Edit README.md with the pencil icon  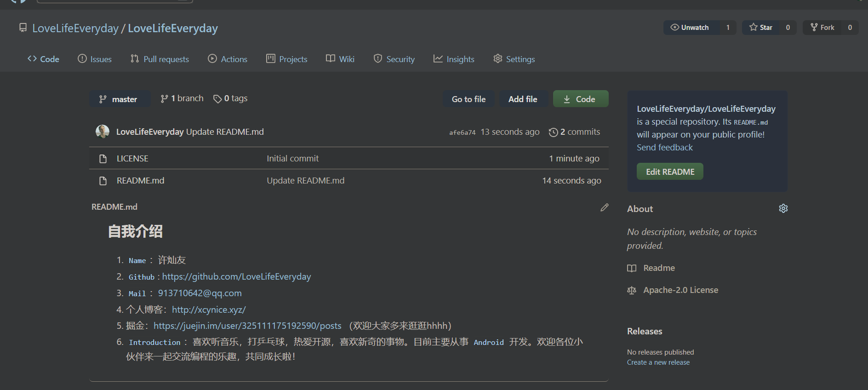click(x=605, y=207)
